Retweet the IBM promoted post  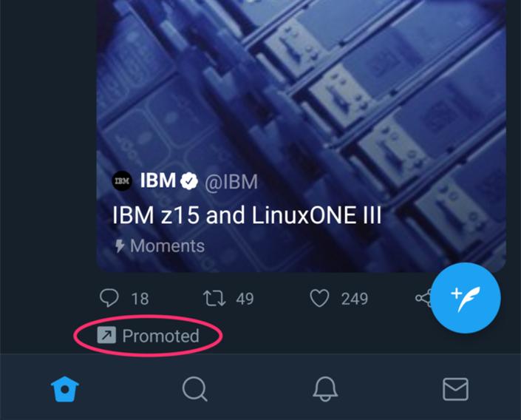pyautogui.click(x=214, y=298)
